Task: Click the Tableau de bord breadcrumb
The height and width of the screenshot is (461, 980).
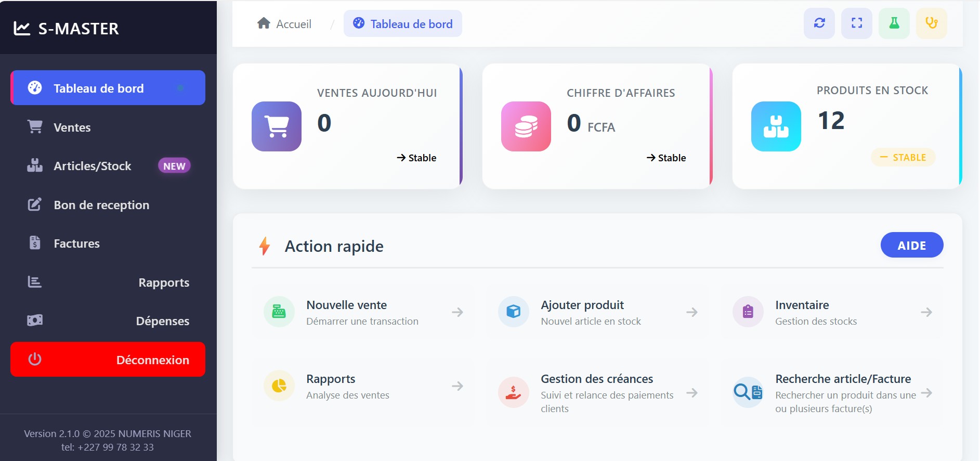Action: tap(403, 23)
